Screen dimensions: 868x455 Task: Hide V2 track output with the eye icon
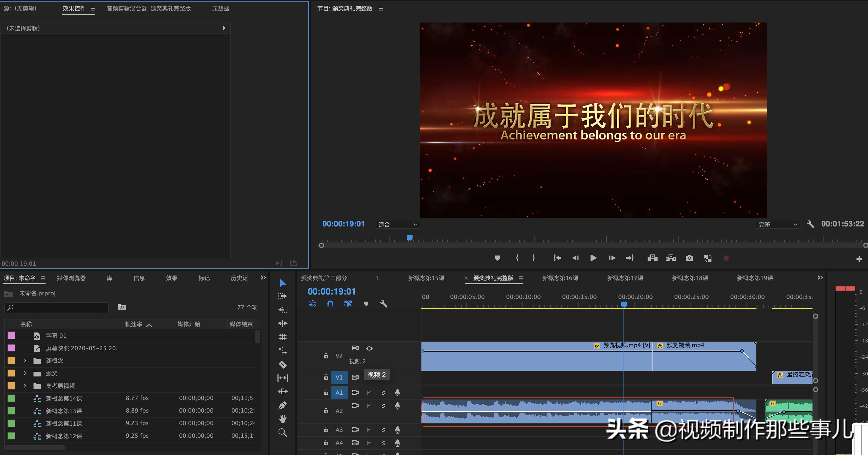pos(369,348)
